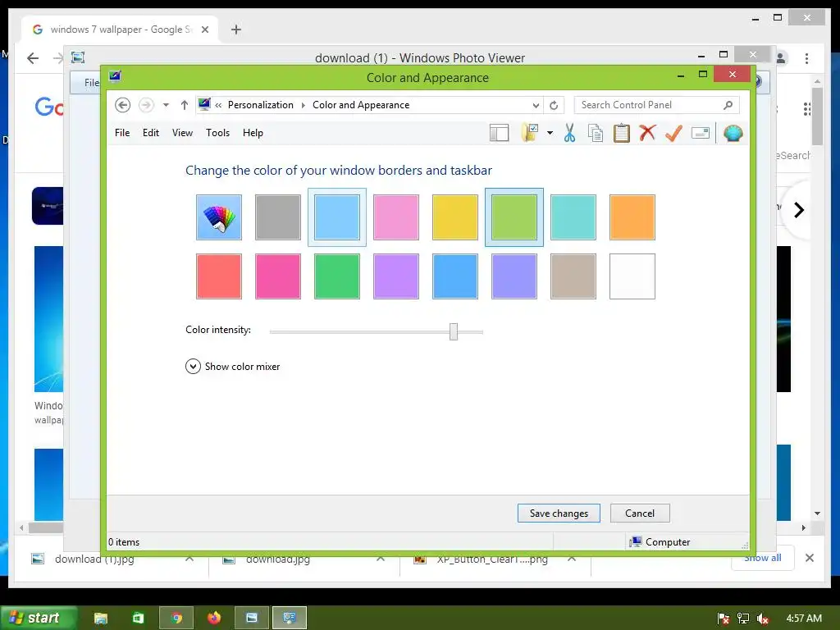Click Chrome's next arrow carousel button
Viewport: 840px width, 630px height.
[798, 210]
